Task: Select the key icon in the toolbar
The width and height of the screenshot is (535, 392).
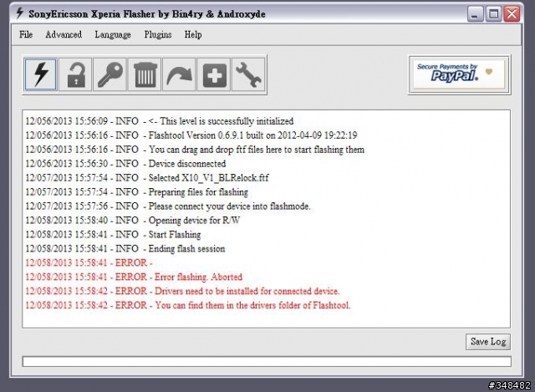Action: (110, 74)
